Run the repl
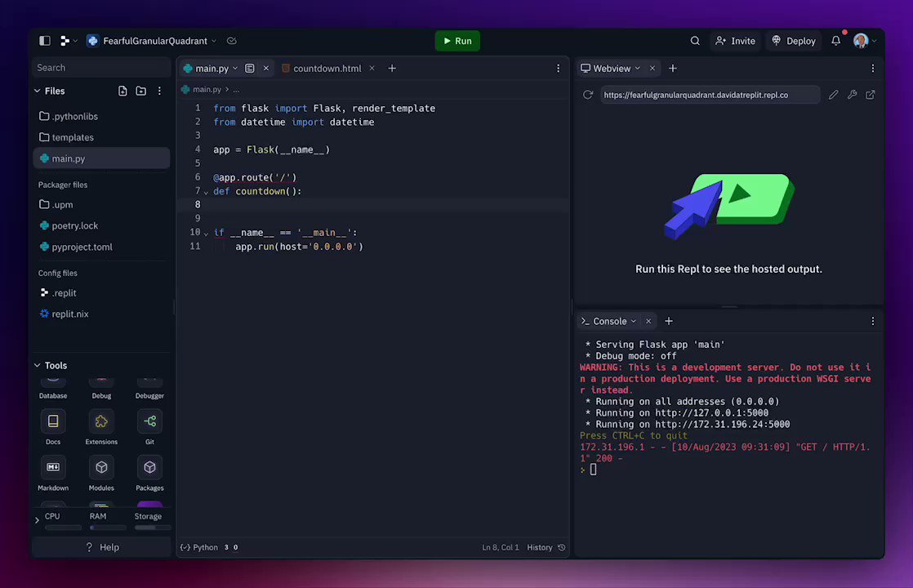Viewport: 913px width, 588px height. (x=457, y=41)
